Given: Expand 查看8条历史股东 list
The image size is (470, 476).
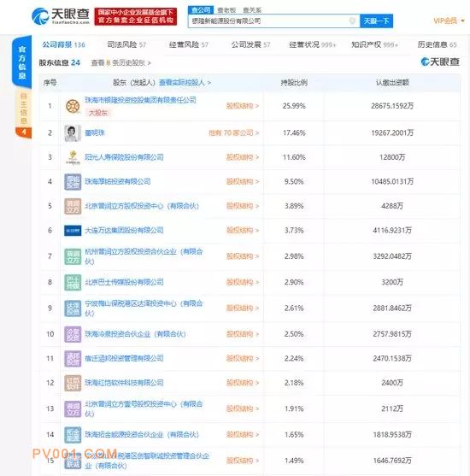Looking at the screenshot, I should [120, 63].
